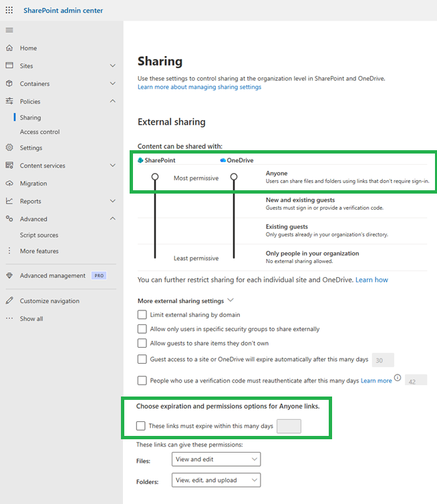Click the Policies sliders icon
Viewport: 437px width, 504px height.
pyautogui.click(x=9, y=101)
